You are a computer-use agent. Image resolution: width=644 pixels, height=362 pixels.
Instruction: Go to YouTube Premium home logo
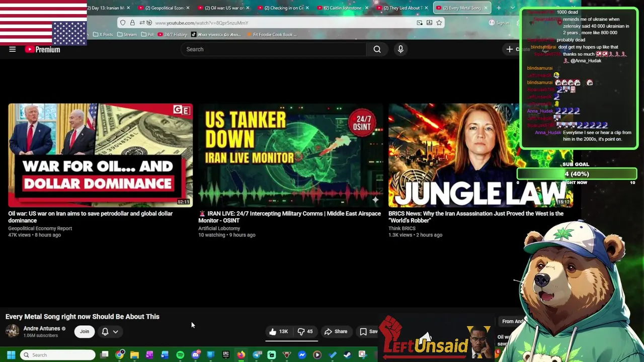43,49
